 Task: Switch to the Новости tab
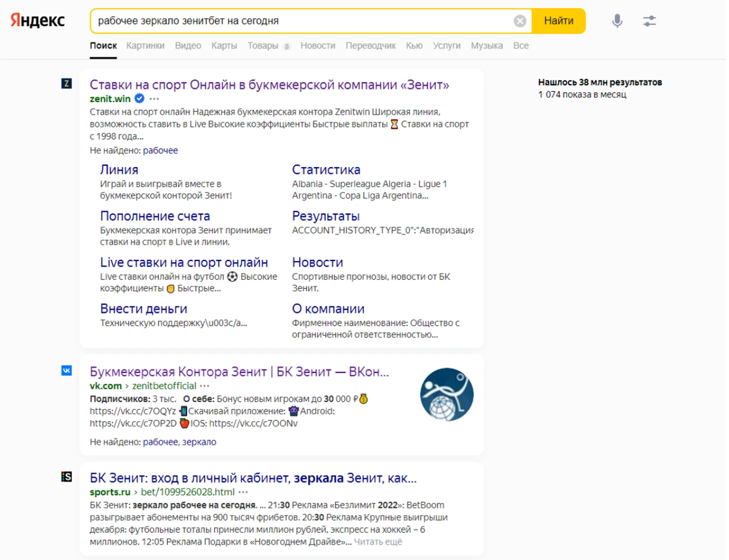click(x=318, y=45)
